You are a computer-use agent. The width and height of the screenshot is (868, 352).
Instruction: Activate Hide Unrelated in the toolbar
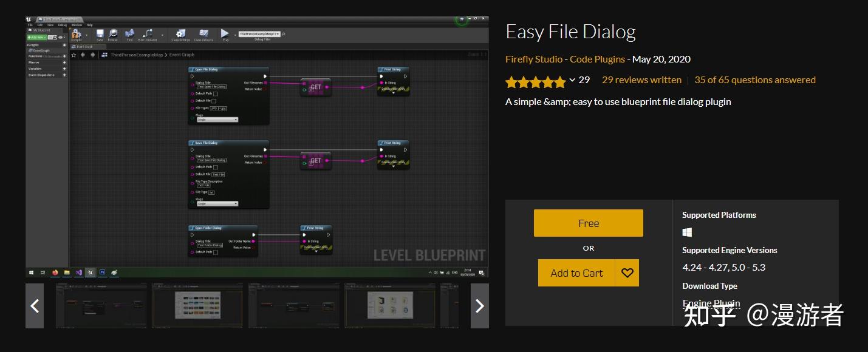coord(148,33)
